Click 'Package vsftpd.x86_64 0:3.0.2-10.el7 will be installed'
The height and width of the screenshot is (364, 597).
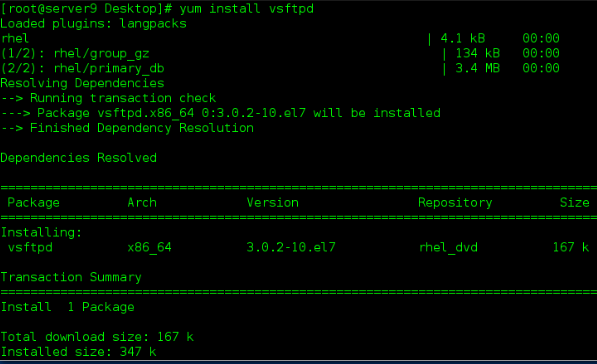(x=239, y=113)
